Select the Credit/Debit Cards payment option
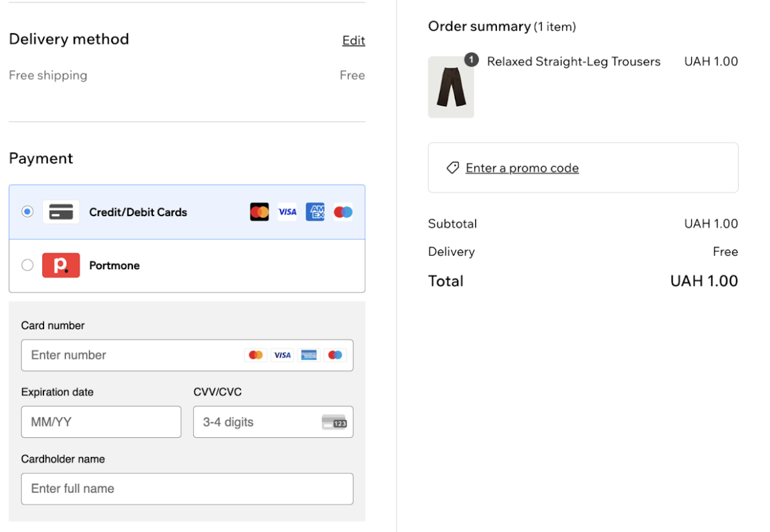 27,212
